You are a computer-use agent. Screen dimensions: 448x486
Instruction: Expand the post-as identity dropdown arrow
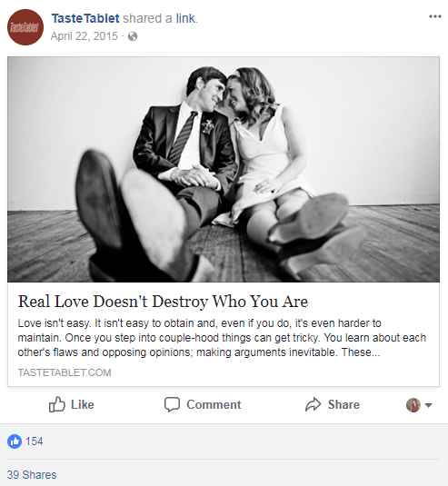428,405
